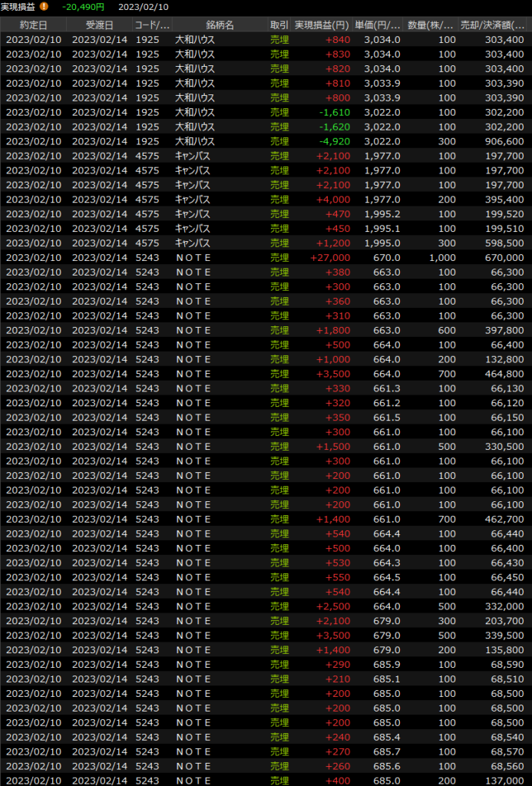
Task: Sort by the 約定日 column header
Action: [x=33, y=25]
